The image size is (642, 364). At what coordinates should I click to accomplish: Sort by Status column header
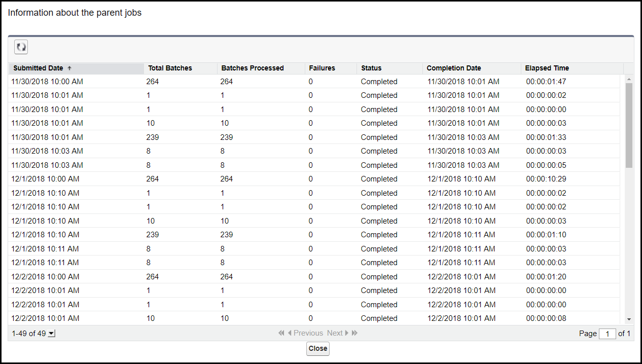[371, 68]
